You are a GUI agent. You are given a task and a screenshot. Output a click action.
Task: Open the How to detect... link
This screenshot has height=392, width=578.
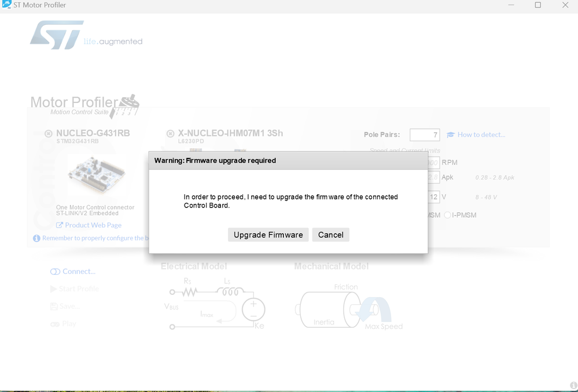click(x=481, y=135)
